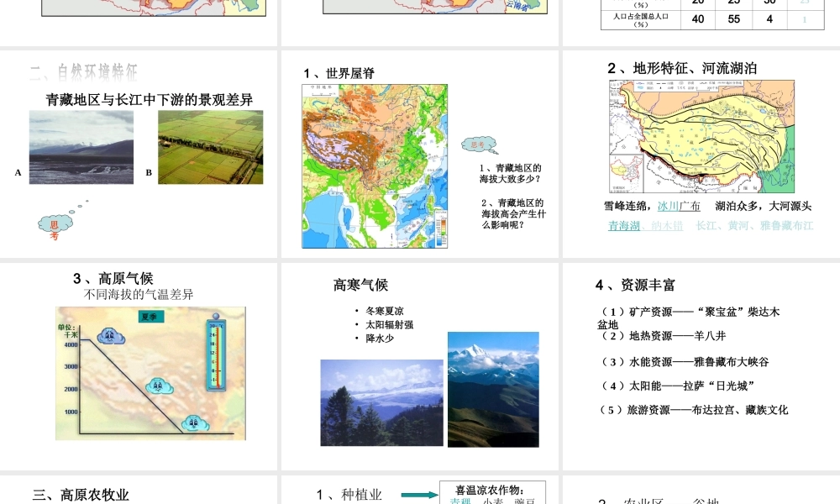The height and width of the screenshot is (504, 840).
Task: Click the 喜温凉农作物 text box
Action: point(492,493)
